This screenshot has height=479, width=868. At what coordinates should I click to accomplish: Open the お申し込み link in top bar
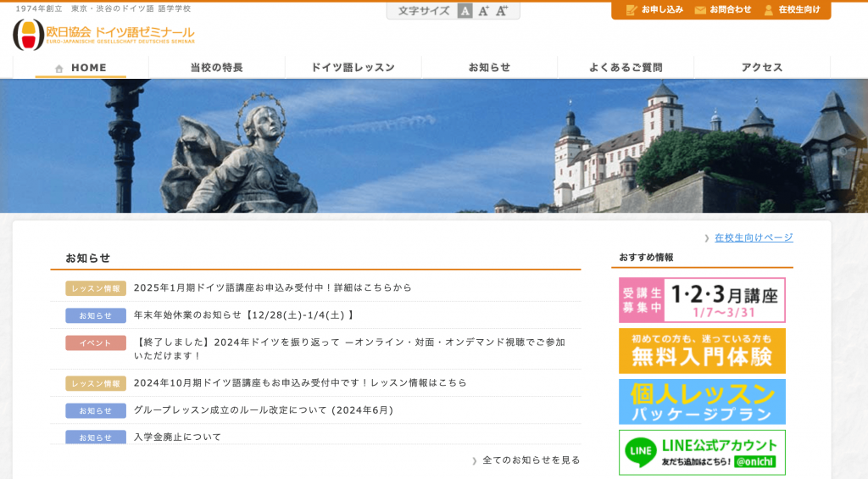[662, 9]
